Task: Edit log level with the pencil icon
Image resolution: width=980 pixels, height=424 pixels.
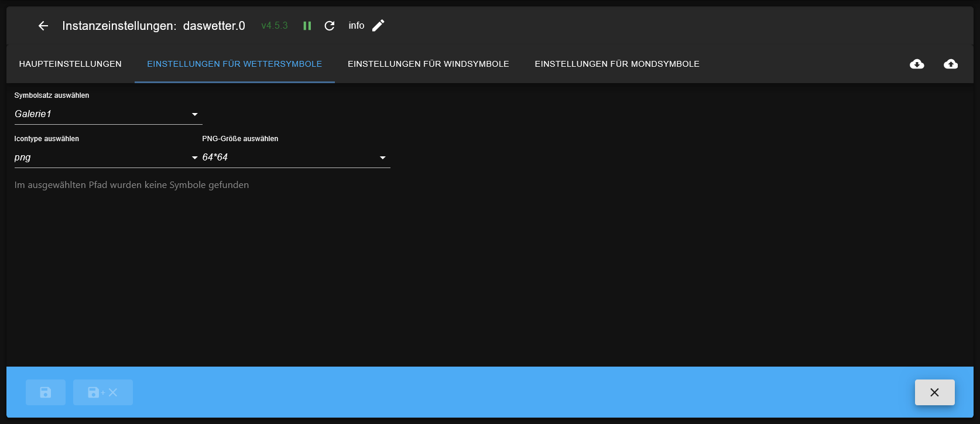Action: click(x=378, y=25)
